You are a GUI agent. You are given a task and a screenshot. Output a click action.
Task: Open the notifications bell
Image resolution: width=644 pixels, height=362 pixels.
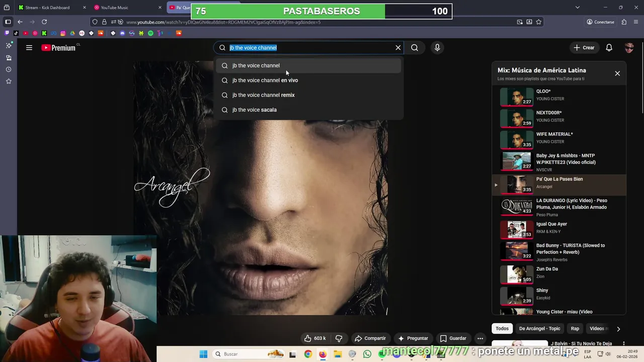point(609,48)
